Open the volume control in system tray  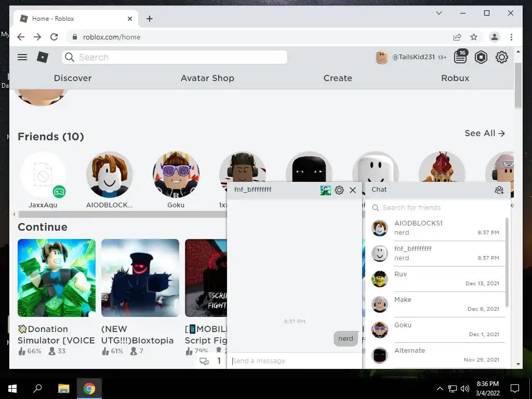pos(465,389)
